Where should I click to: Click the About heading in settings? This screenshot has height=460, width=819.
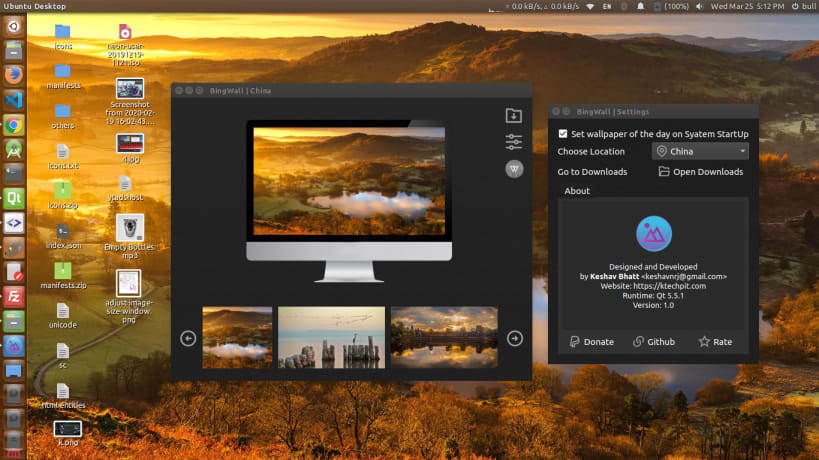577,191
